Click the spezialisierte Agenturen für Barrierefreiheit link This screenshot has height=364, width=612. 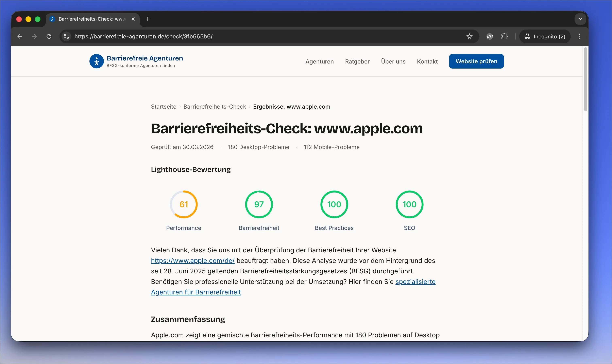point(415,281)
